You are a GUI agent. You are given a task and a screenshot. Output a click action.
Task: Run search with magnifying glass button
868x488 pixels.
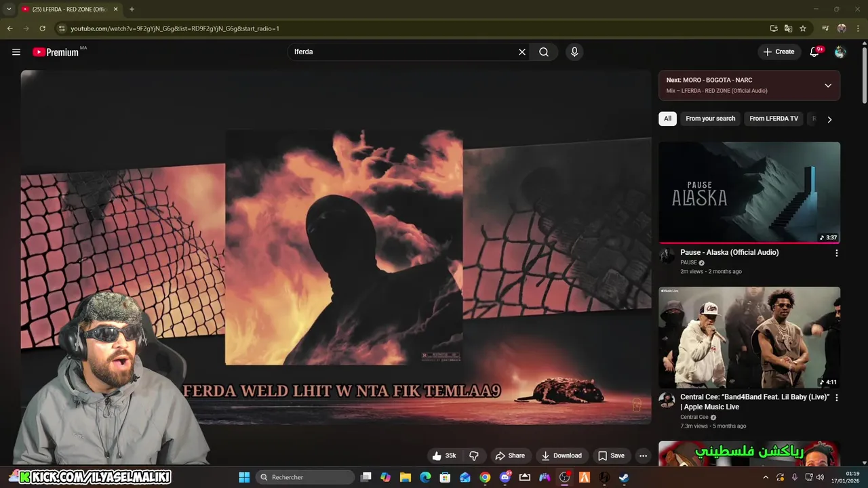(x=544, y=52)
